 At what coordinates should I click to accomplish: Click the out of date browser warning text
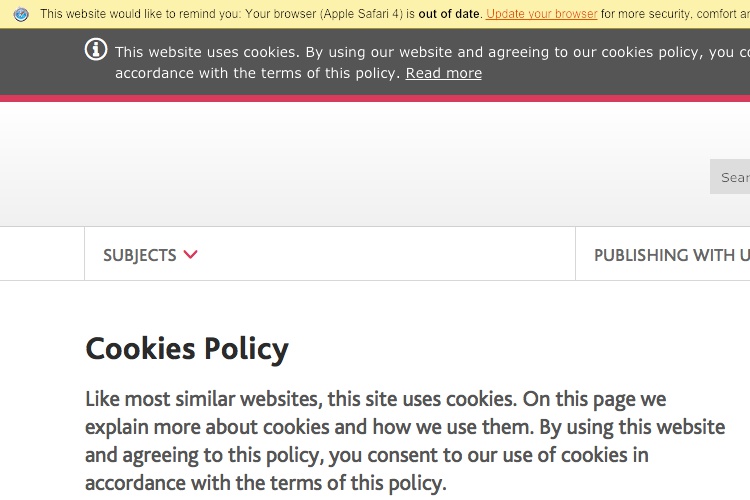[449, 14]
